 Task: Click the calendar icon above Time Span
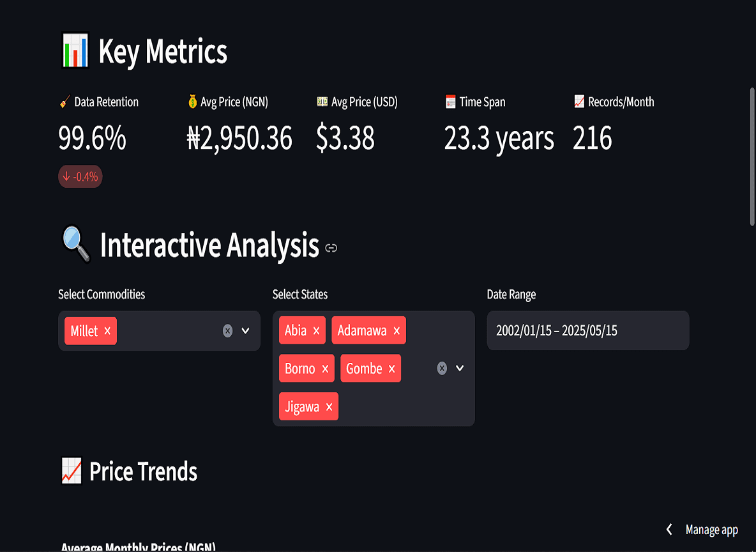(451, 101)
